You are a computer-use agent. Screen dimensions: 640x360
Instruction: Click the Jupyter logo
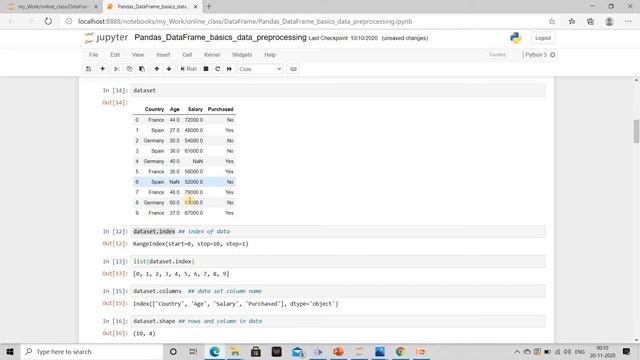pyautogui.click(x=107, y=38)
